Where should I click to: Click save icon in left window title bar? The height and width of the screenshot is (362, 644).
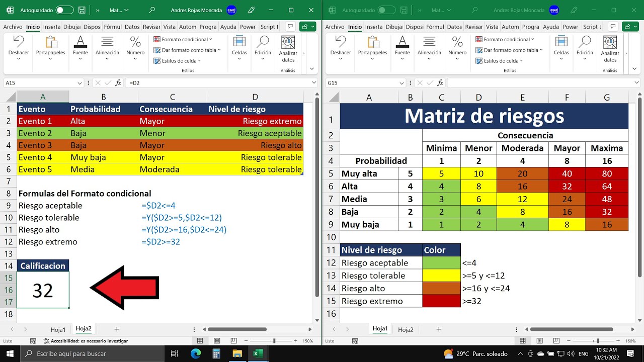(x=83, y=10)
